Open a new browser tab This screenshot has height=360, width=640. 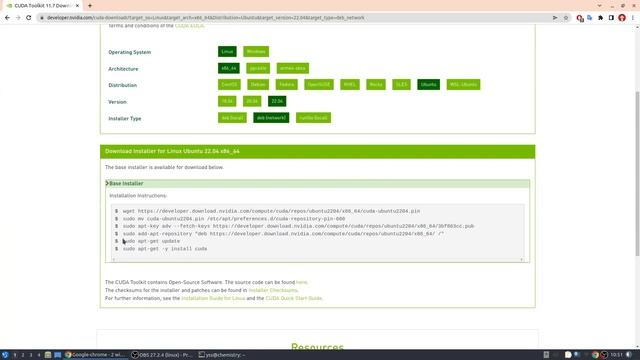(x=90, y=6)
